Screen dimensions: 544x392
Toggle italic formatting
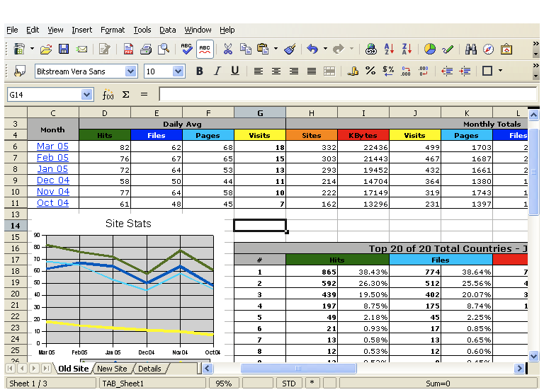point(217,71)
